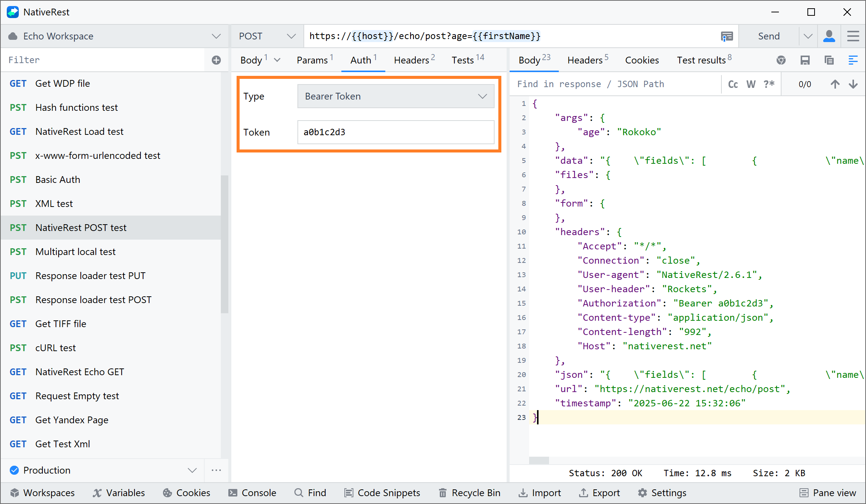Viewport: 866px width, 504px height.
Task: Select XML test request
Action: pos(111,204)
